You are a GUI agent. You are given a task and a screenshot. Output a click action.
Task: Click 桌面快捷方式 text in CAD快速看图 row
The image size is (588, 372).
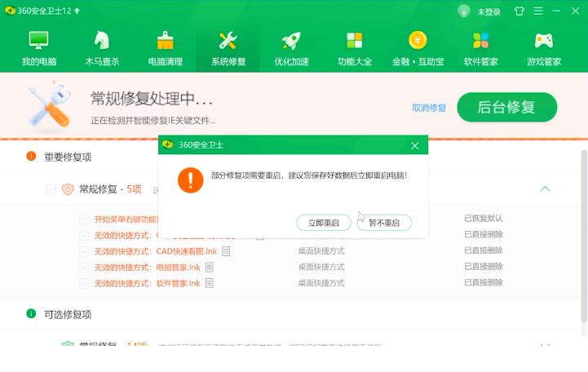(x=321, y=251)
